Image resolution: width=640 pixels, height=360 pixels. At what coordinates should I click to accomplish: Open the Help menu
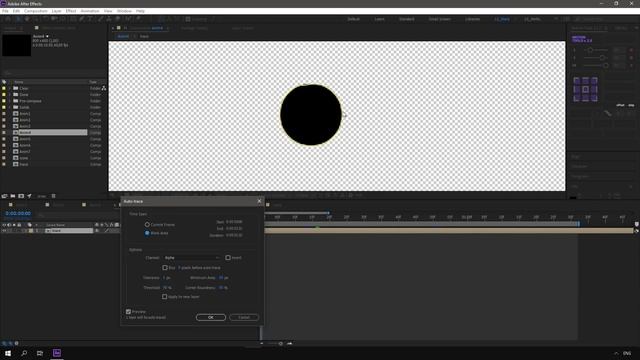(x=140, y=11)
